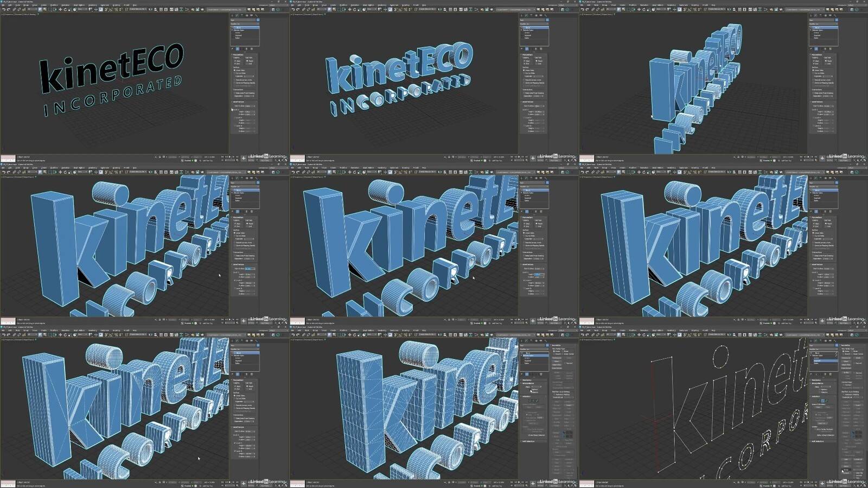Enable Level 2 checkbox in black flat-logo frame
This screenshot has width=868, height=488.
[x=235, y=117]
